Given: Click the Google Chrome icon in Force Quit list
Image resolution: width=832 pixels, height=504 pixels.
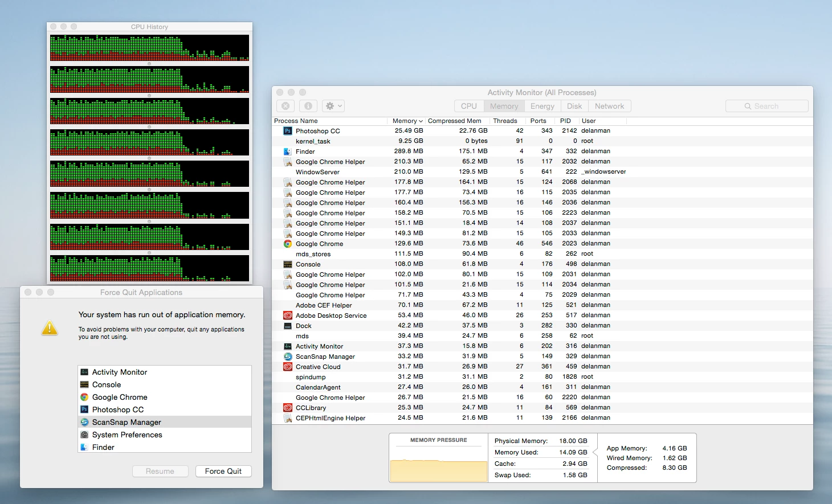Looking at the screenshot, I should 84,397.
